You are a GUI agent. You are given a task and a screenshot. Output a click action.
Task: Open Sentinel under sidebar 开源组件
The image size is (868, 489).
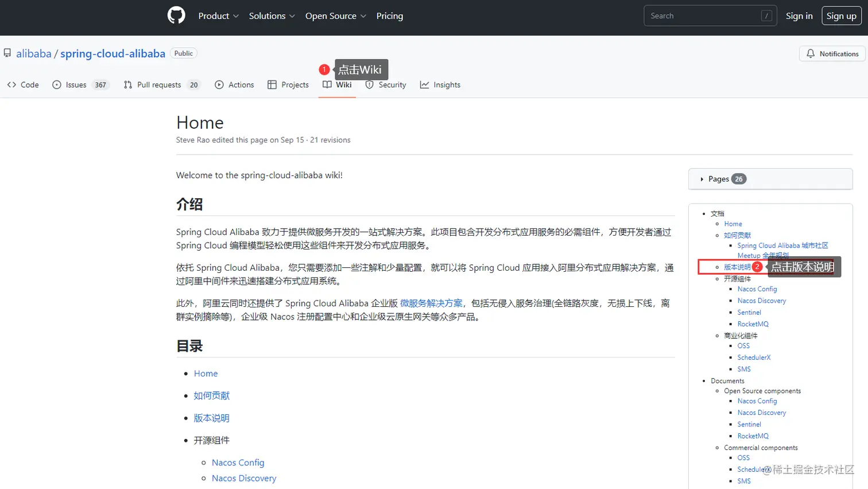point(749,313)
